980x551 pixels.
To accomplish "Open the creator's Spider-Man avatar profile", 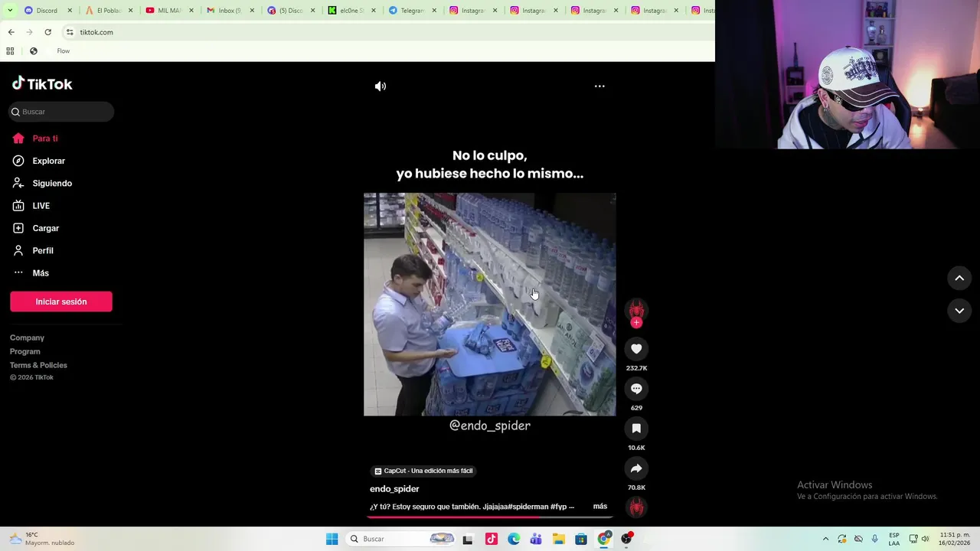I will [x=636, y=309].
